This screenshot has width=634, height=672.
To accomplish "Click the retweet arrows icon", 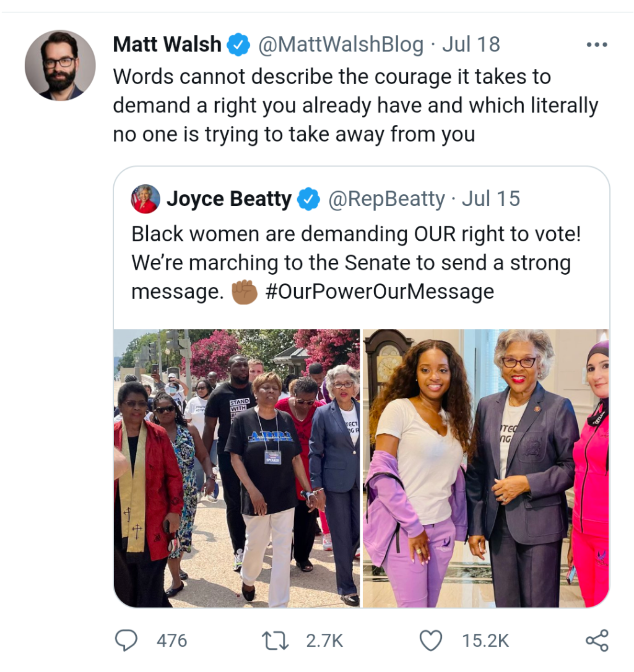I will point(275,640).
